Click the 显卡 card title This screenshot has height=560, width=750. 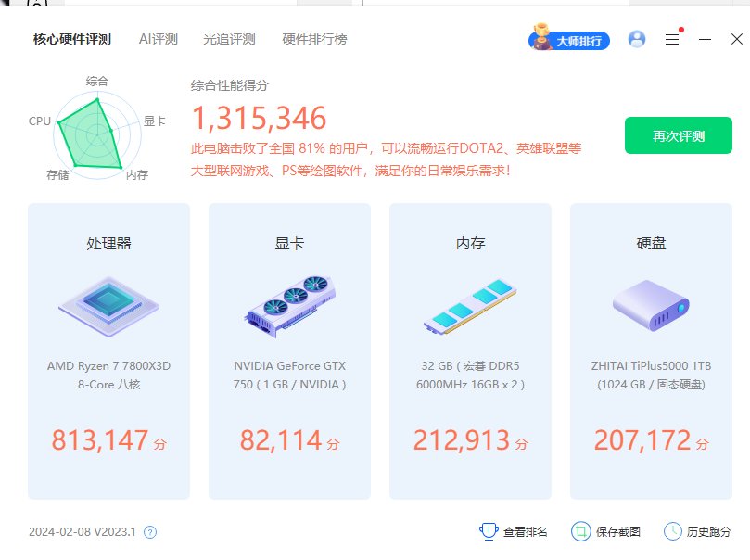click(x=290, y=244)
